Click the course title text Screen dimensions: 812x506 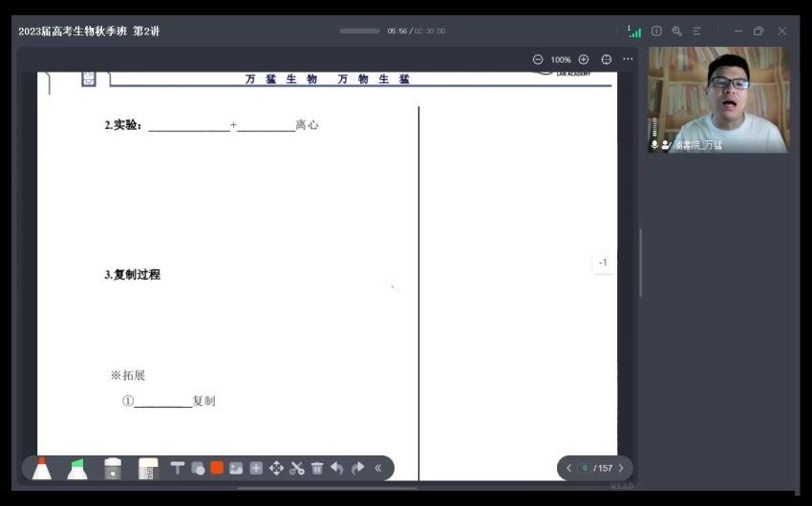click(89, 32)
